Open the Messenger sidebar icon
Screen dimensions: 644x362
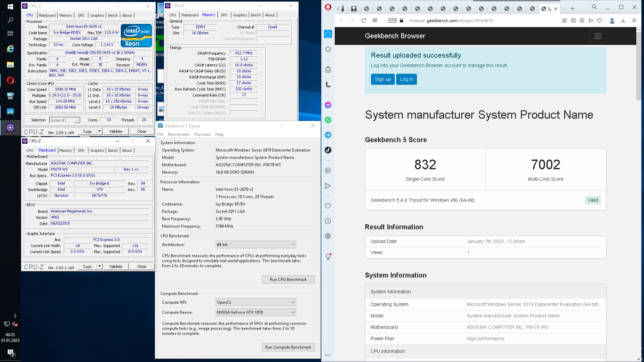(328, 105)
